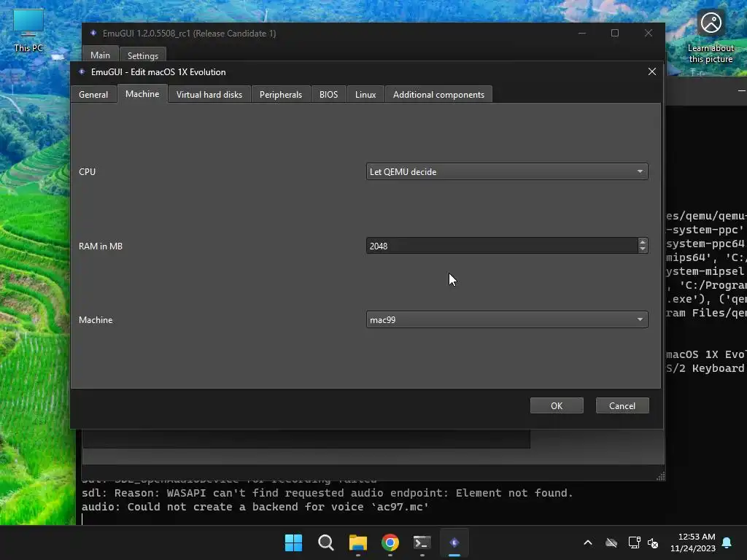
Task: Click the muted volume tray icon
Action: (653, 542)
